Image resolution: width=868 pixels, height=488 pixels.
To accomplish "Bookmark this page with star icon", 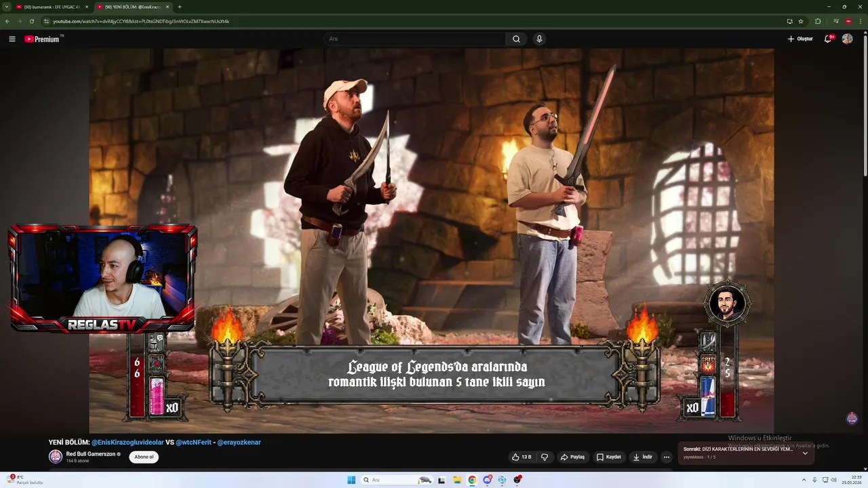I will click(801, 21).
